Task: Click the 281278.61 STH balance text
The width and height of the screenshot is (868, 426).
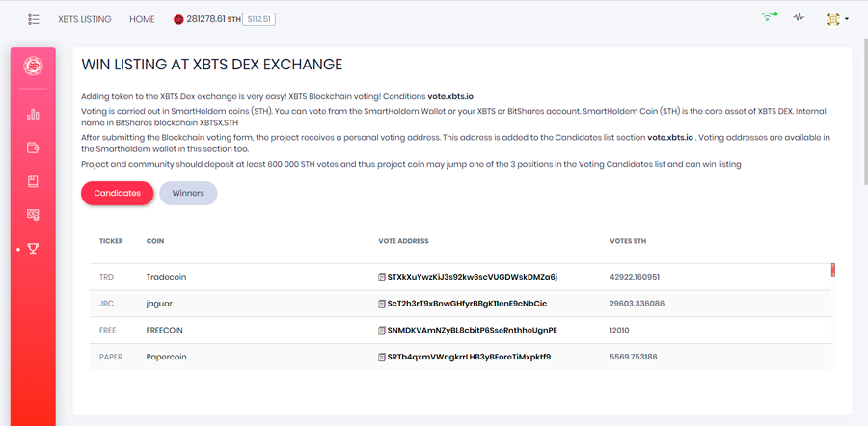Action: pyautogui.click(x=214, y=19)
